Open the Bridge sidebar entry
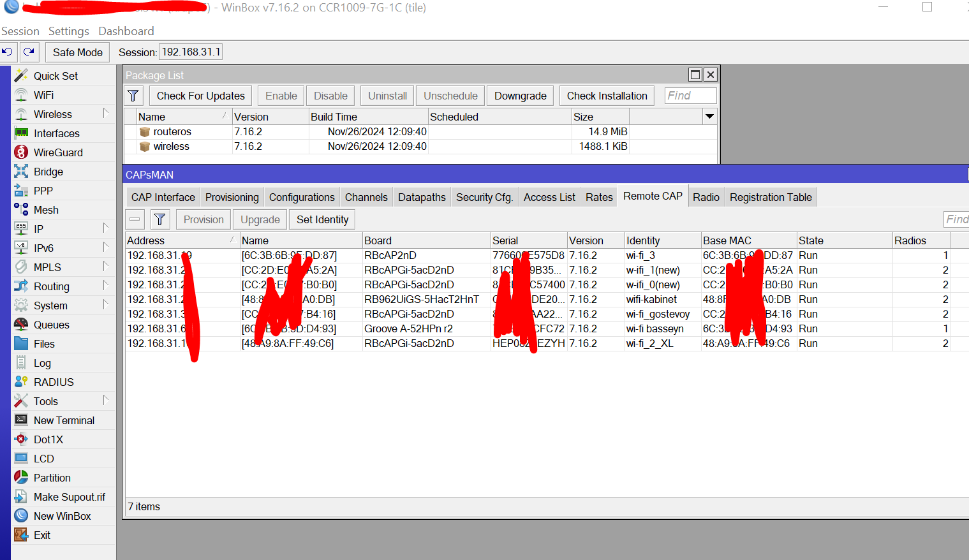969x560 pixels. tap(48, 172)
